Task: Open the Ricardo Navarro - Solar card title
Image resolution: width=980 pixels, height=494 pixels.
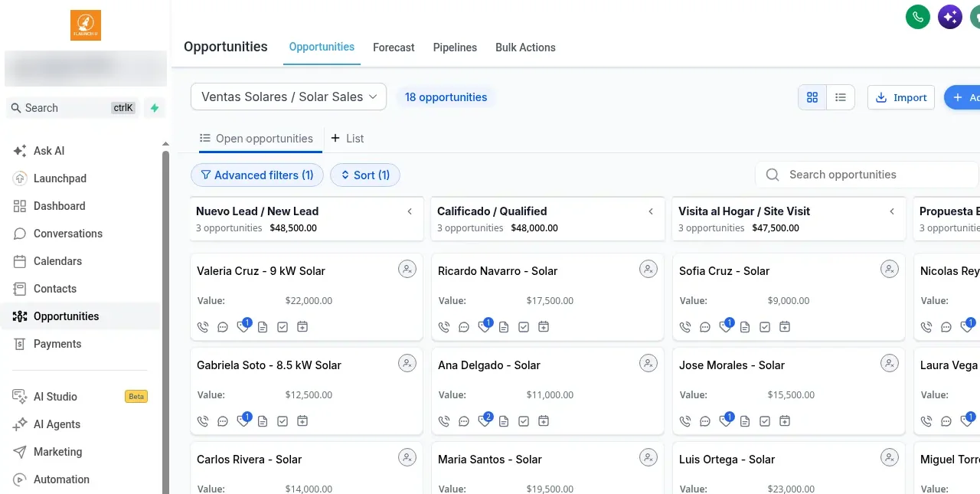Action: pyautogui.click(x=498, y=271)
